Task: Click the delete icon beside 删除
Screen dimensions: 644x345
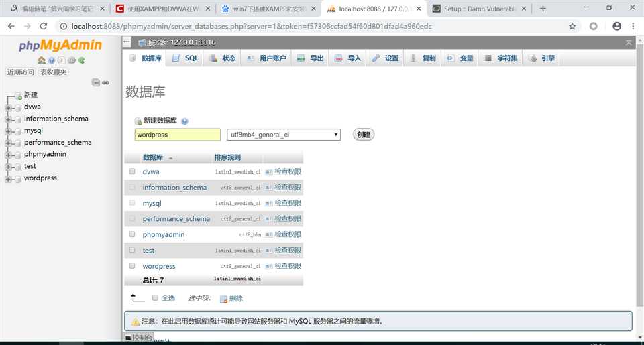Action: [223, 299]
